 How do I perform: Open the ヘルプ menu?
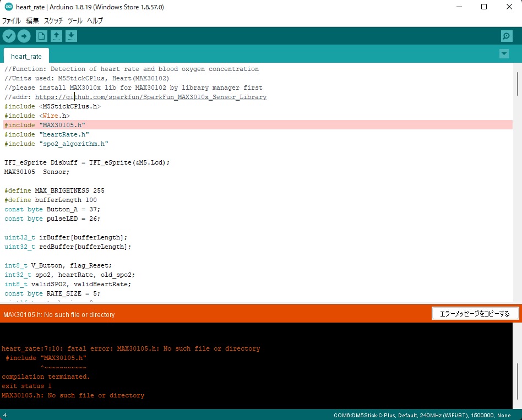tap(94, 20)
